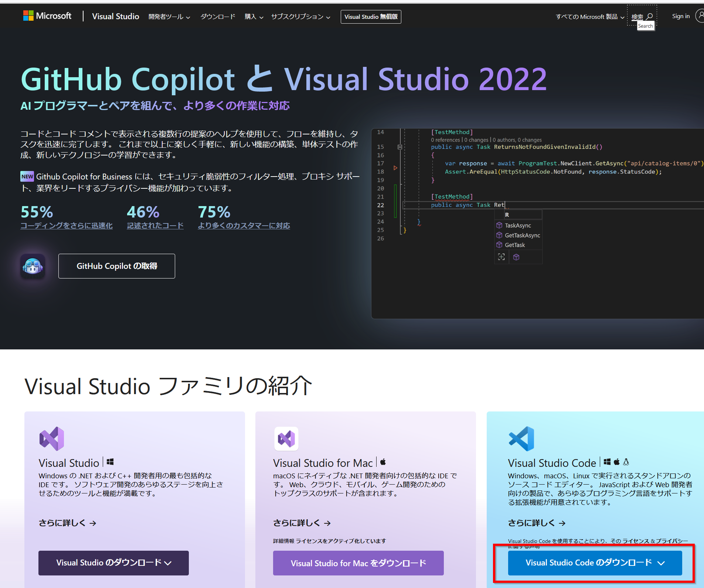Expand the 開発者ツール menu
Viewport: 704px width, 588px height.
[x=169, y=17]
